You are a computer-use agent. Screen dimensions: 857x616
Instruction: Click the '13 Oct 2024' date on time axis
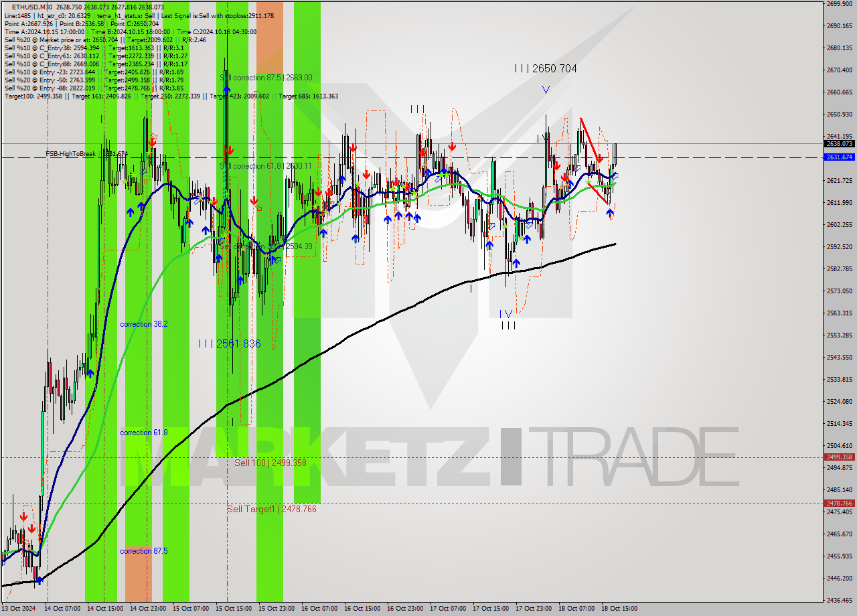[17, 609]
